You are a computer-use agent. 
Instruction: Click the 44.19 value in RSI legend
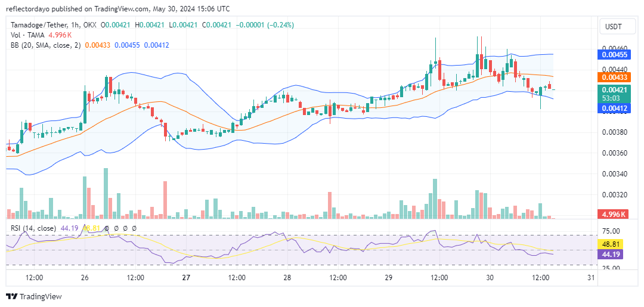pyautogui.click(x=69, y=228)
